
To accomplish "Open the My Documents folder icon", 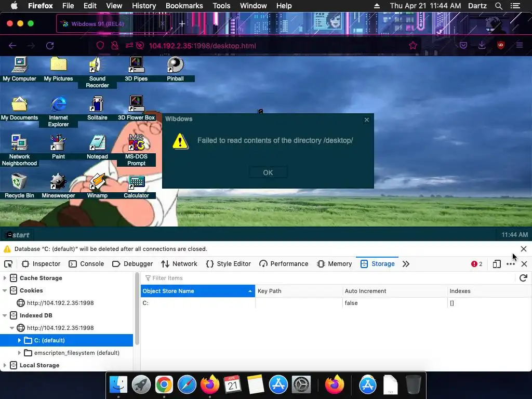I will pyautogui.click(x=19, y=108).
